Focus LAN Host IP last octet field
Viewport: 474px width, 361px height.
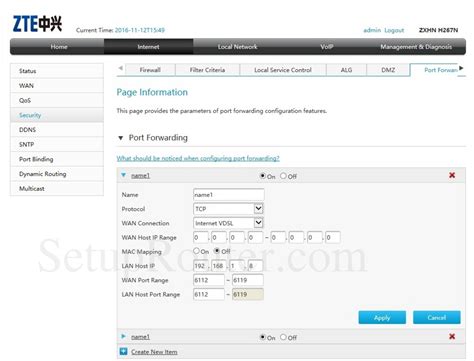click(255, 266)
